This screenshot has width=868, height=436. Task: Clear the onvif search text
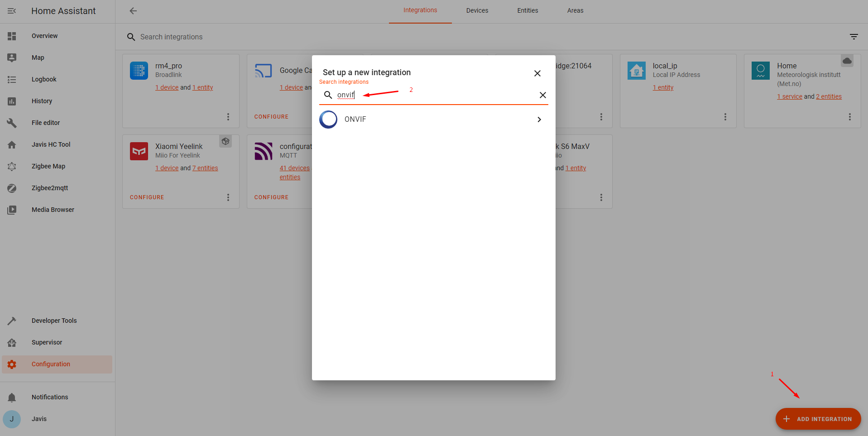pos(542,95)
